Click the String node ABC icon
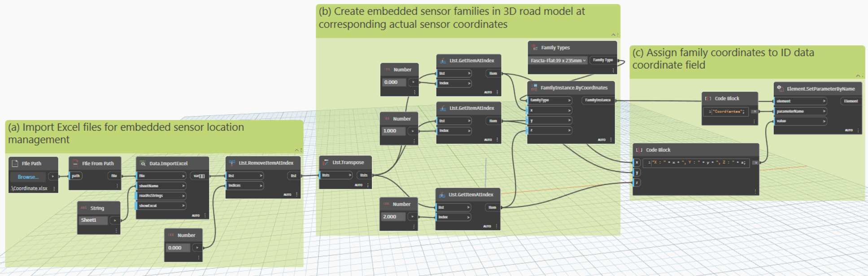This screenshot has height=276, width=868. 84,208
